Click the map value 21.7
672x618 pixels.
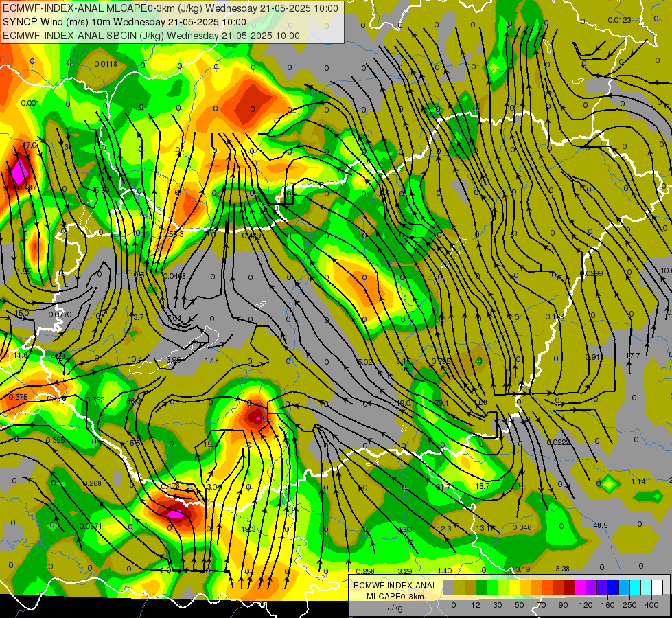click(x=443, y=487)
